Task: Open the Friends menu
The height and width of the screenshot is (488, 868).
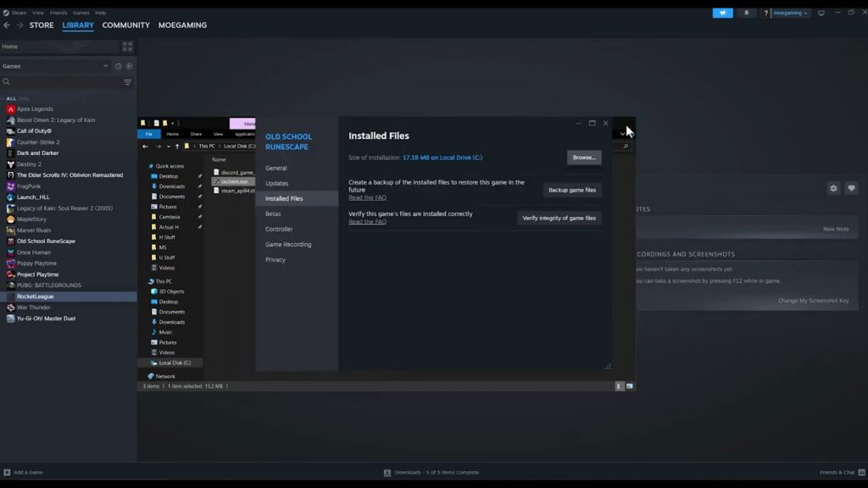Action: [58, 13]
